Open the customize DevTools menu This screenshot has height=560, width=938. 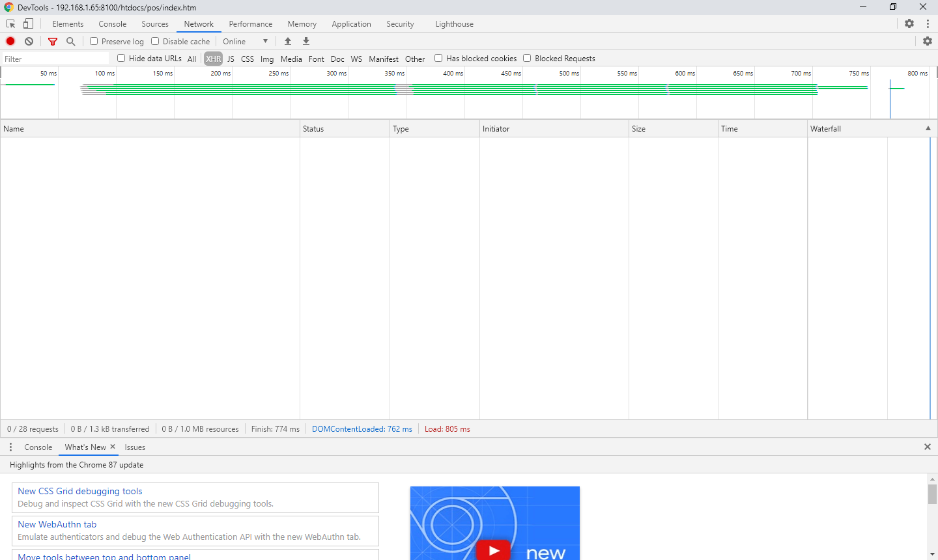pyautogui.click(x=928, y=23)
